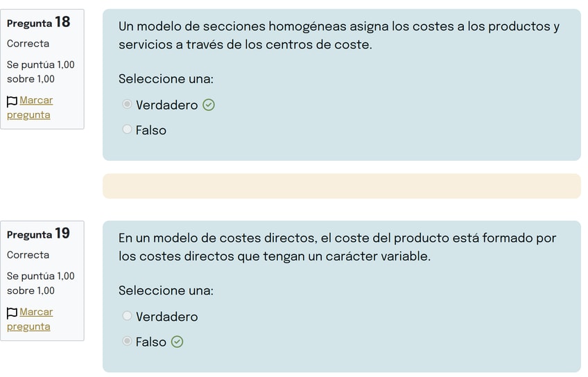Open Marcar pregunta link for Pregunta 19
588x377 pixels.
point(35,312)
